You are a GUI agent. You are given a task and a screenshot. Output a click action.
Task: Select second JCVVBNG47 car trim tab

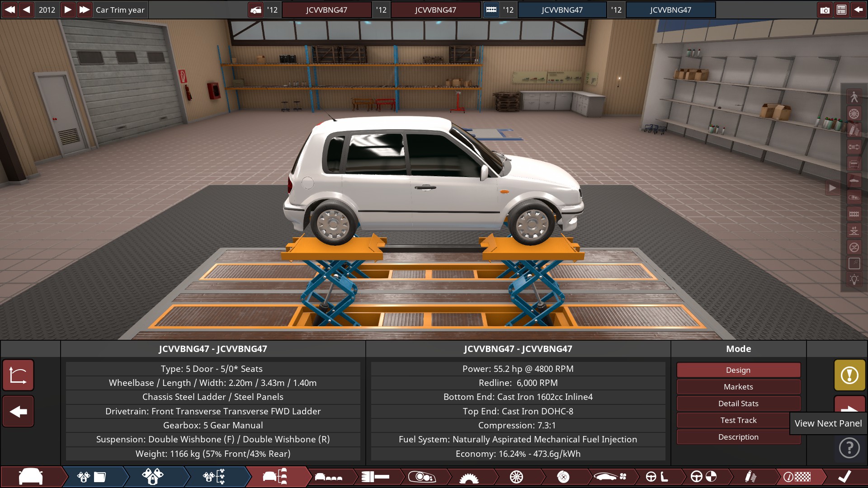pos(435,10)
